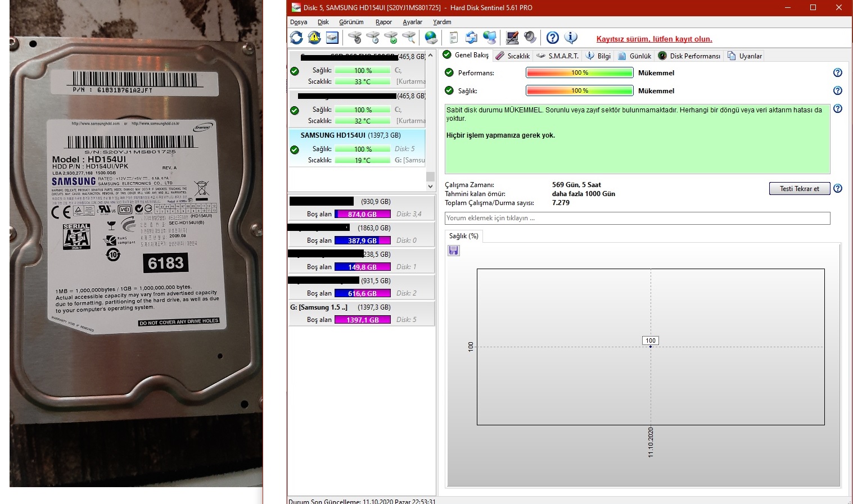This screenshot has width=853, height=504.
Task: Click the 100 data point on graph
Action: [x=651, y=346]
